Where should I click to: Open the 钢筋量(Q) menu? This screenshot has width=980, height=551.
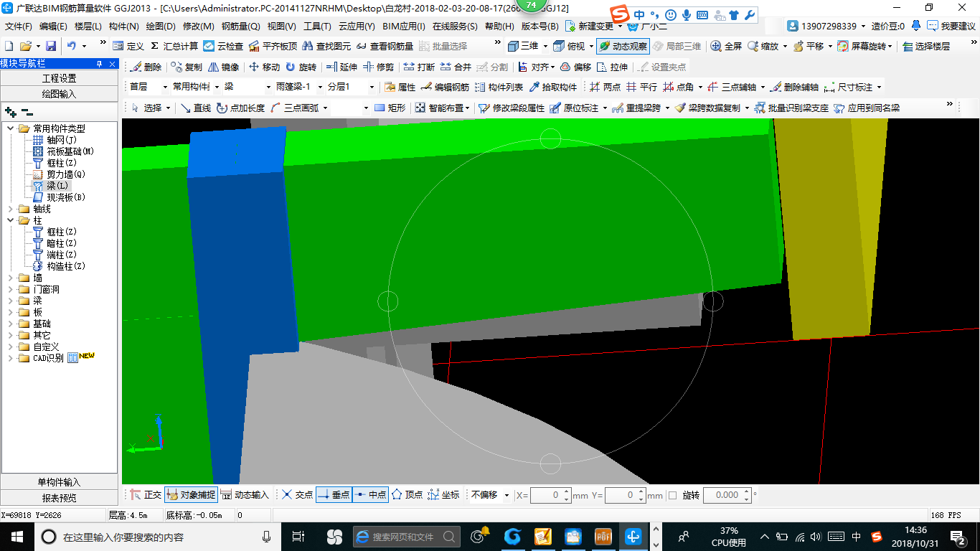(x=240, y=27)
